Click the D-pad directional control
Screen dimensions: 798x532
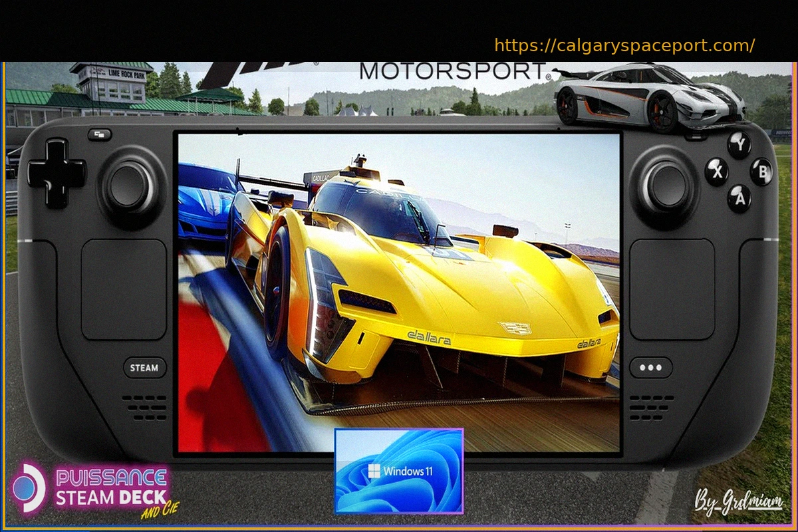57,172
